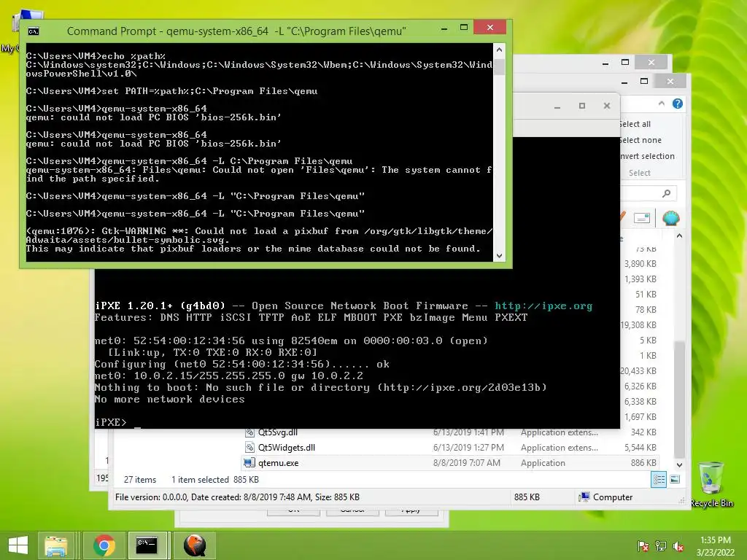This screenshot has width=747, height=560.
Task: Switch Explorer to details view icon
Action: pos(659,480)
